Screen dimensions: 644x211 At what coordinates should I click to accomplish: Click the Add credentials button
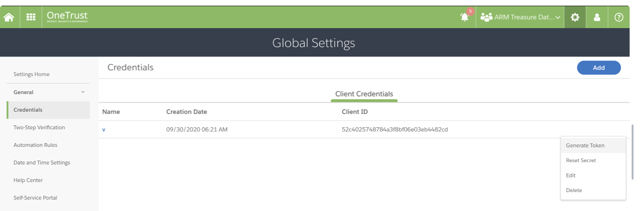(598, 68)
